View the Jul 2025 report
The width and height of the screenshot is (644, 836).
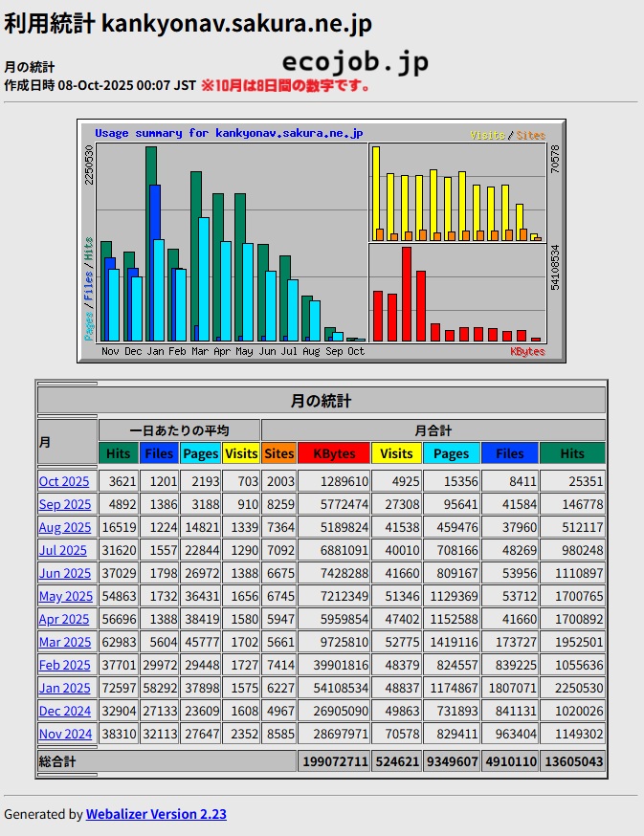coord(62,550)
